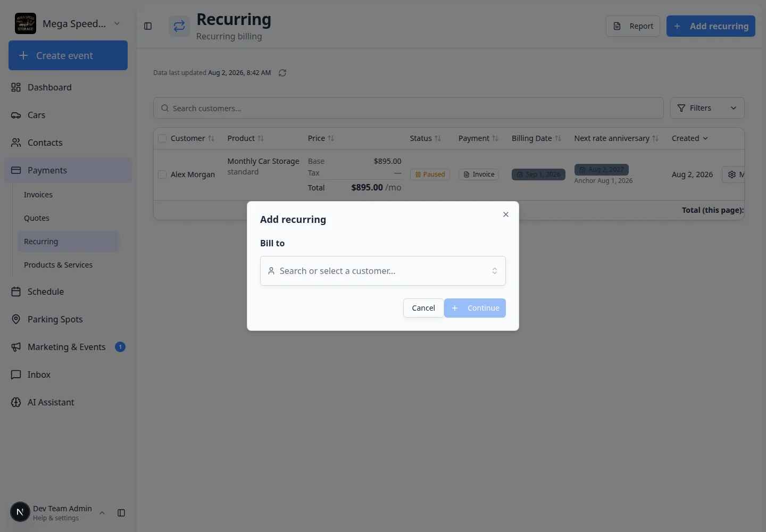Click the Aug 2, 2026 created date
The width and height of the screenshot is (766, 532).
pos(692,174)
